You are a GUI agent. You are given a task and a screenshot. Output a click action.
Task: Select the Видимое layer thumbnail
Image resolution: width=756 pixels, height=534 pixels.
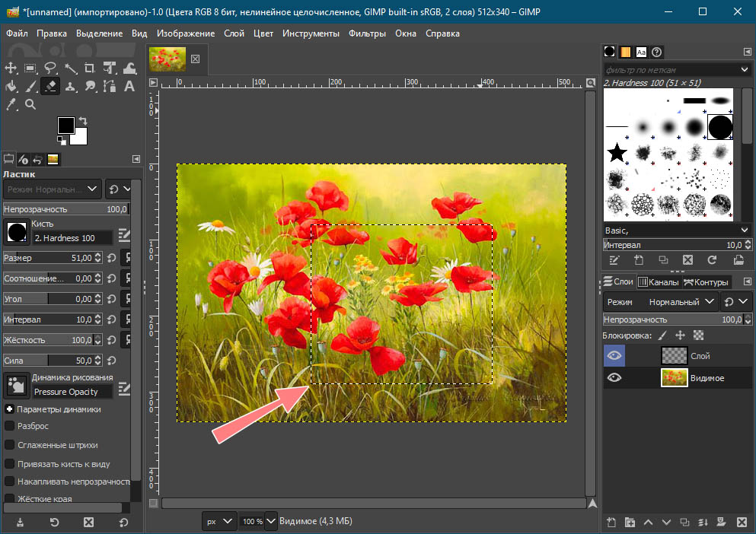674,378
